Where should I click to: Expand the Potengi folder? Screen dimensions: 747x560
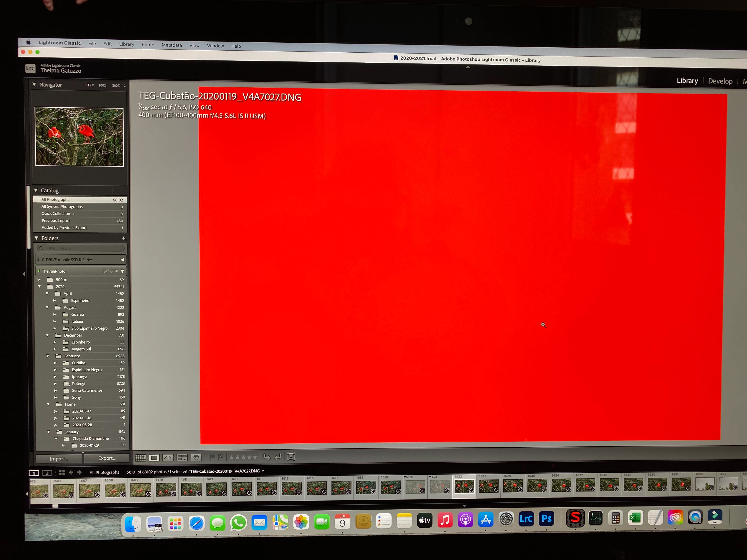(55, 384)
